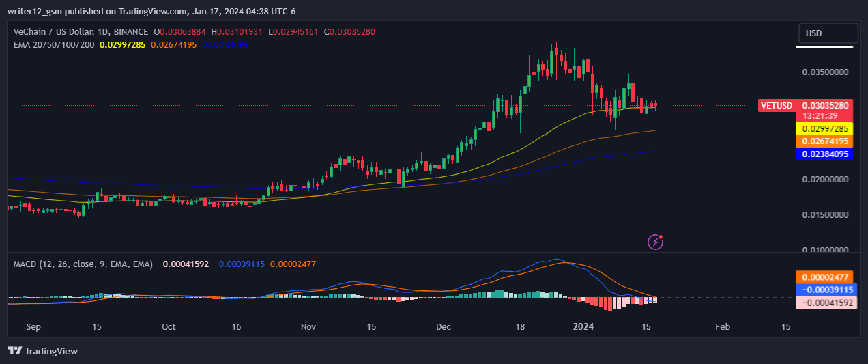Click the Oct label on time axis
Viewport: 868px width, 364px height.
169,327
